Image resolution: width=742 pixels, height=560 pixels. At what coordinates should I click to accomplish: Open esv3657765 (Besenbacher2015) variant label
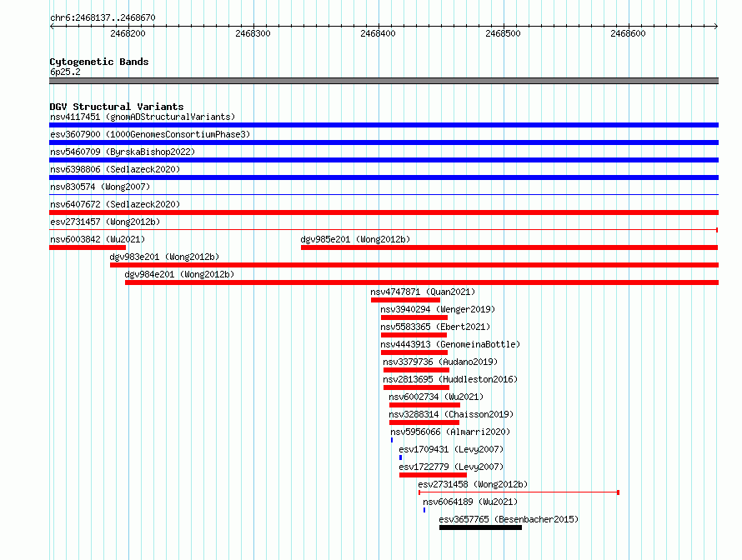coord(509,519)
